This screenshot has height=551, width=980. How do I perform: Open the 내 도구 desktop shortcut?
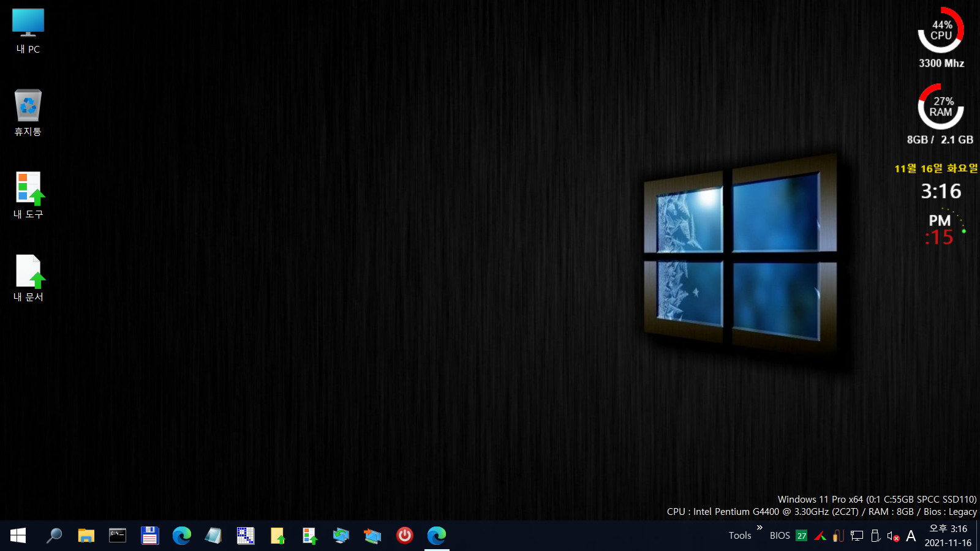coord(28,195)
